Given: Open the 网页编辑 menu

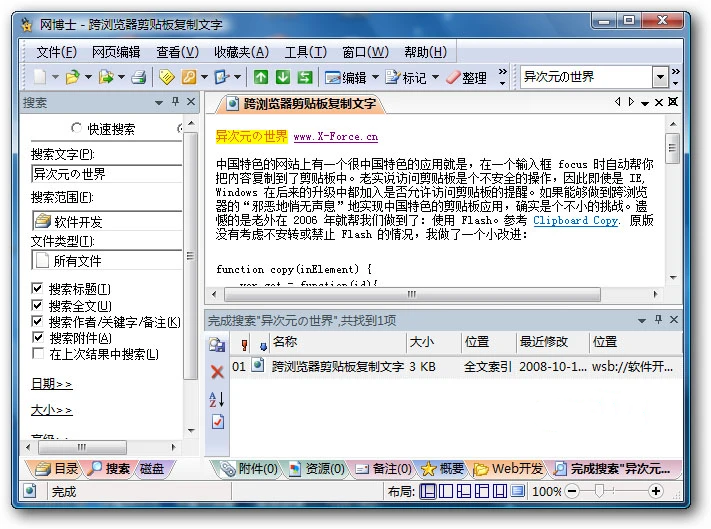Looking at the screenshot, I should [116, 52].
